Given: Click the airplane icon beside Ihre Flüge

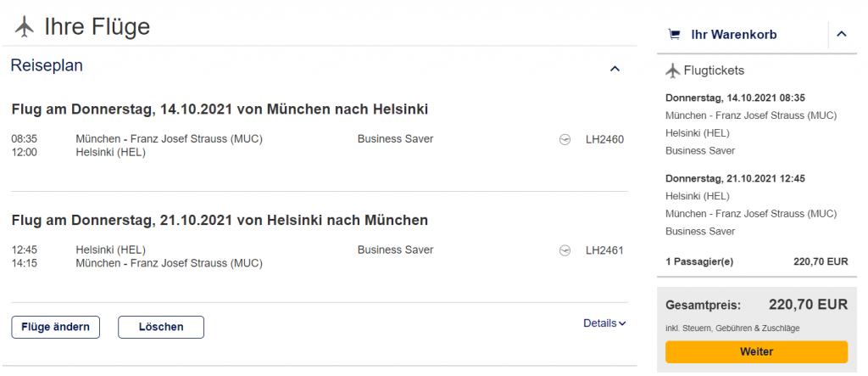Looking at the screenshot, I should coord(25,27).
